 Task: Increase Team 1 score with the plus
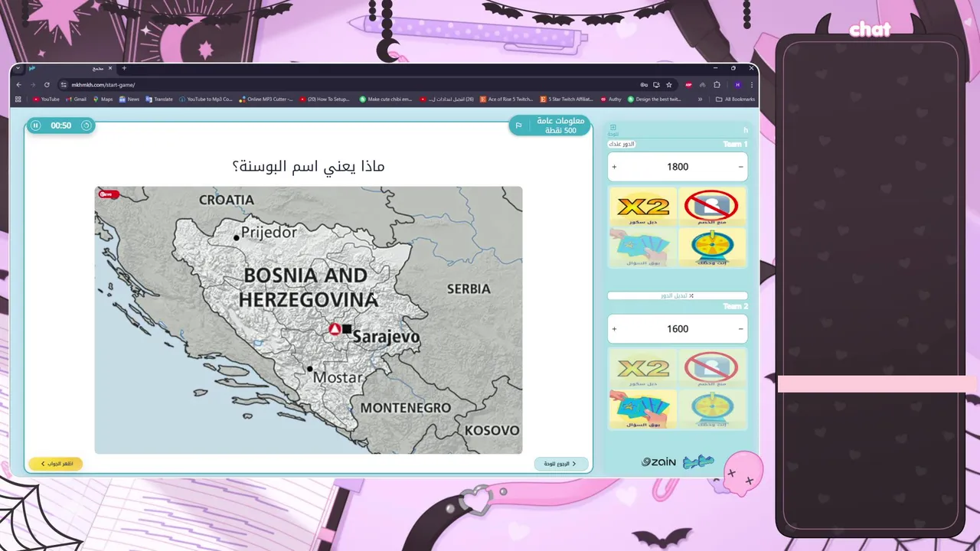click(x=614, y=167)
